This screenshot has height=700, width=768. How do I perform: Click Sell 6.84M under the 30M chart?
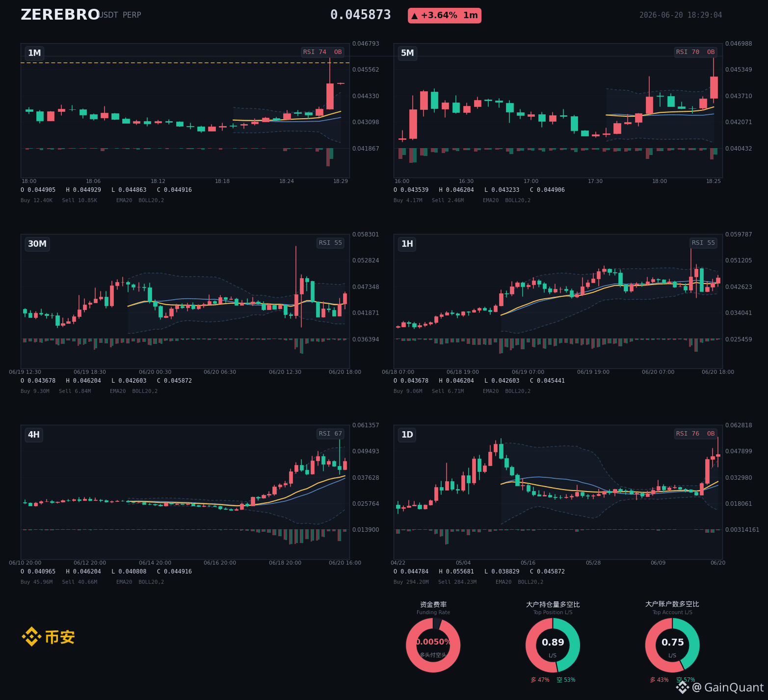[75, 391]
